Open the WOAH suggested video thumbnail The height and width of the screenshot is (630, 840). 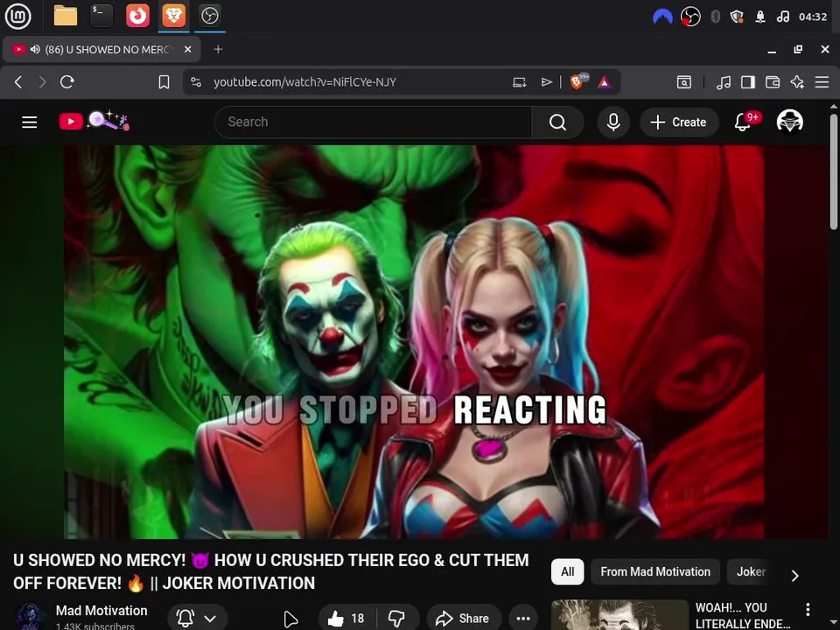619,615
